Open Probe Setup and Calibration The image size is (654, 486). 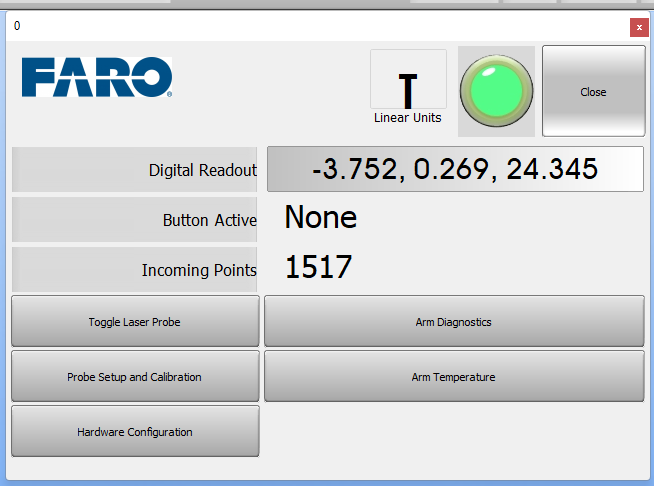pyautogui.click(x=135, y=377)
